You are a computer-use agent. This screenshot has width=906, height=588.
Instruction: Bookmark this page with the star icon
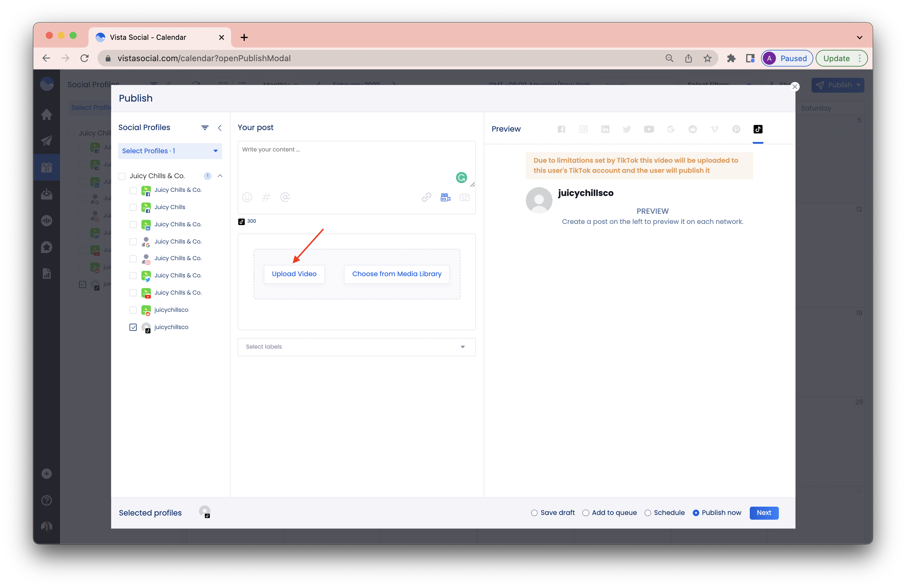tap(707, 58)
